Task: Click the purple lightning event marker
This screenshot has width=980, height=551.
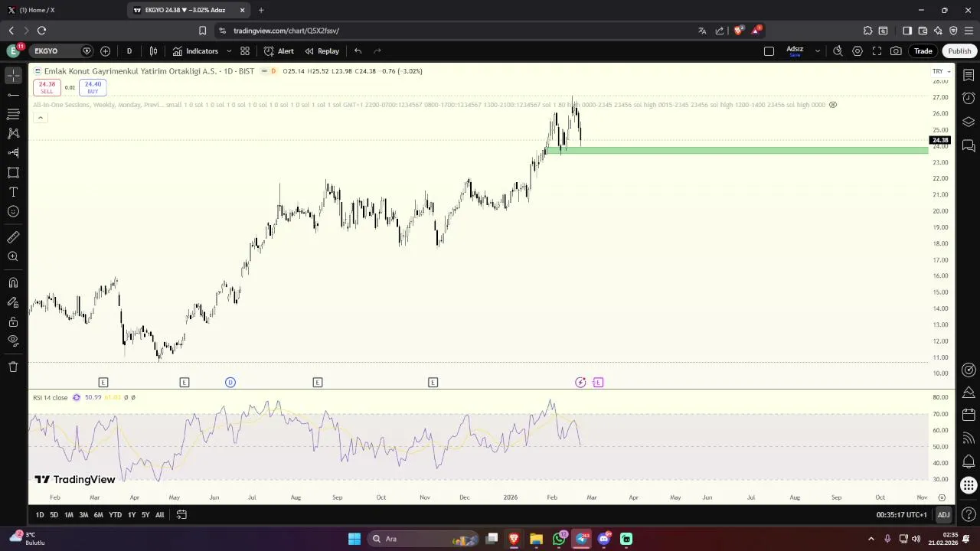Action: pos(580,382)
